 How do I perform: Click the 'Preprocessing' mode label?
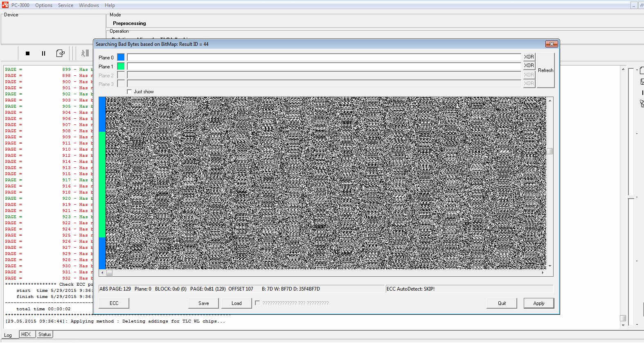tap(129, 23)
